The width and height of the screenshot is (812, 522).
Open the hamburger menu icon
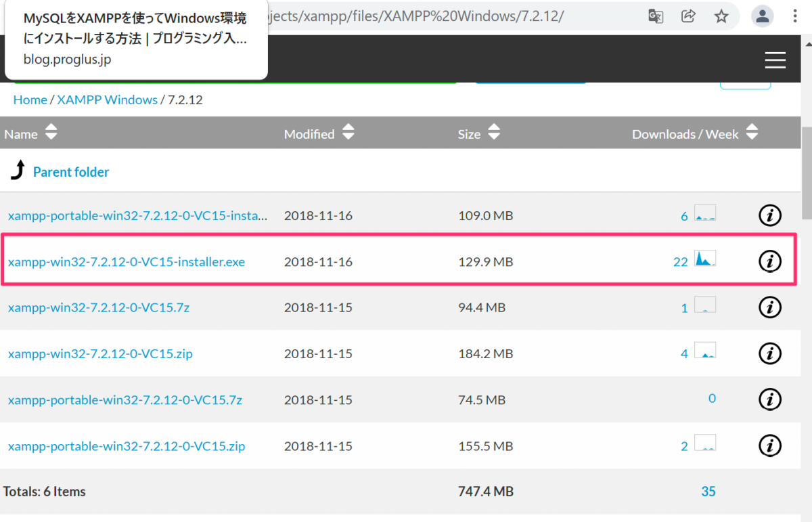point(775,60)
